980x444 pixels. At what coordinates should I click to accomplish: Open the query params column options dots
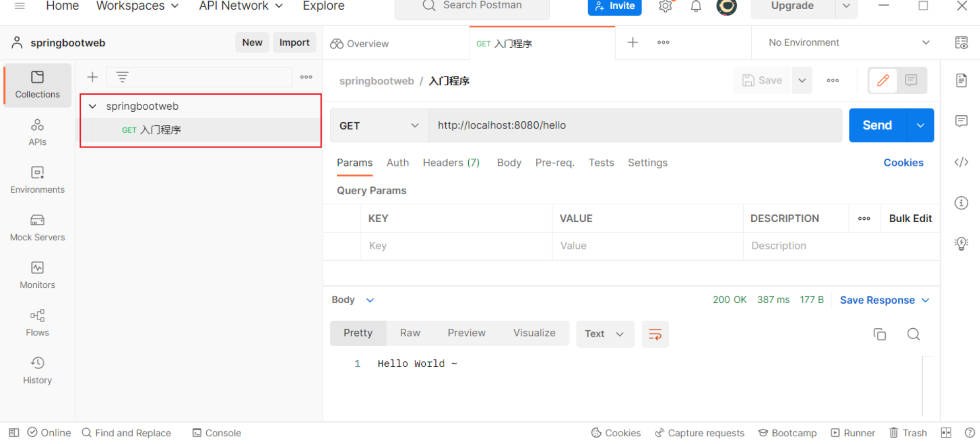(864, 219)
